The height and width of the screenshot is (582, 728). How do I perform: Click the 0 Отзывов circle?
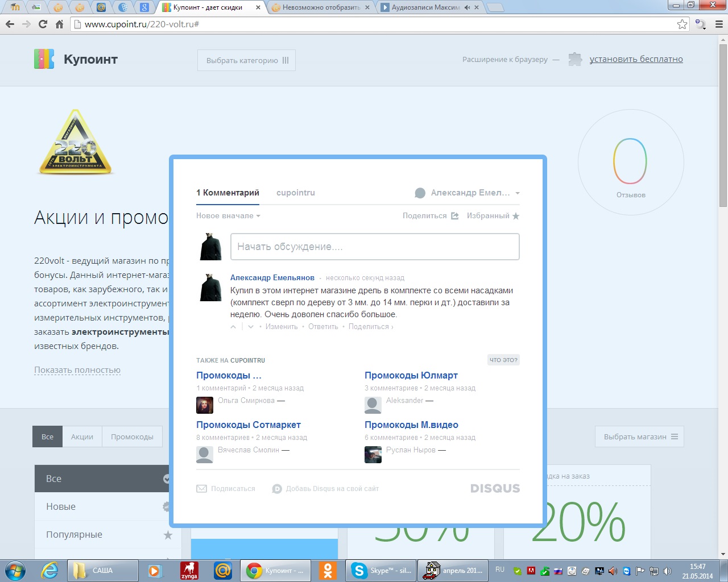coord(631,162)
